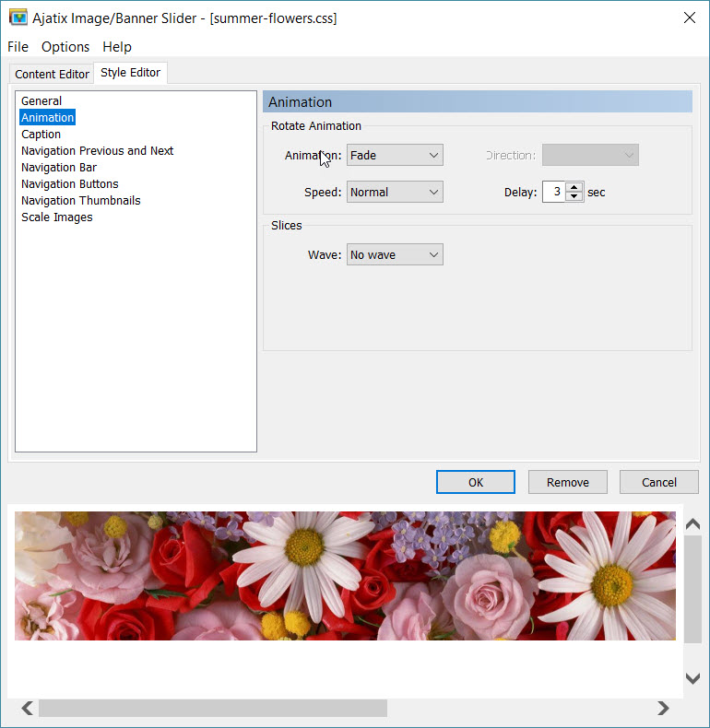Image resolution: width=710 pixels, height=728 pixels.
Task: Click the horizontal scrollbar thumb in preview
Action: [x=213, y=708]
